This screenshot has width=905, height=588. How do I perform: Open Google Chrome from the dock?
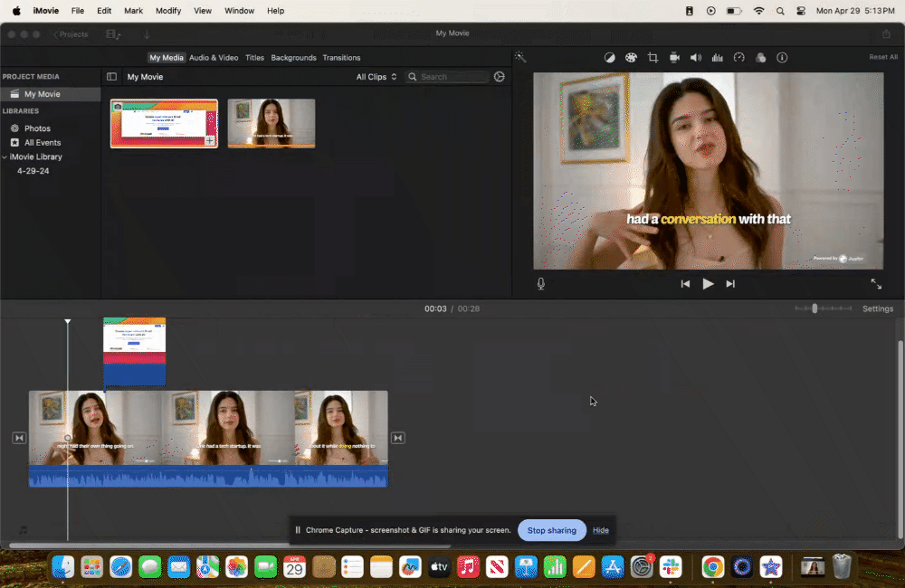[713, 567]
